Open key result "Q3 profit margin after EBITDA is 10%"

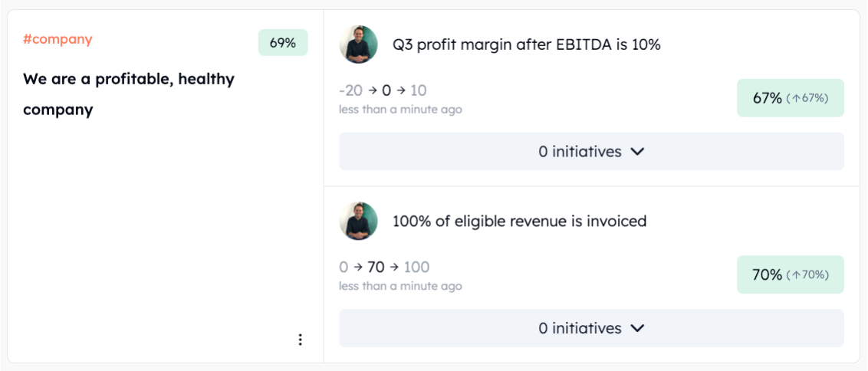tap(526, 44)
